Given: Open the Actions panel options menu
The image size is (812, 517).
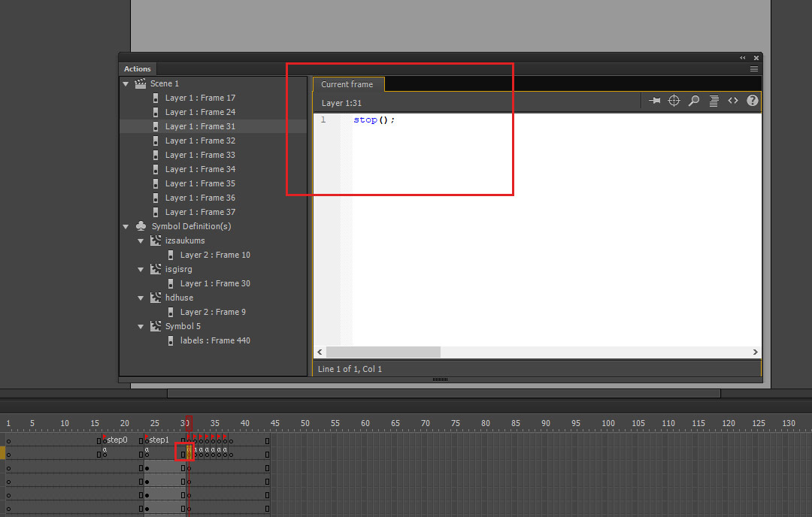Looking at the screenshot, I should coord(754,69).
